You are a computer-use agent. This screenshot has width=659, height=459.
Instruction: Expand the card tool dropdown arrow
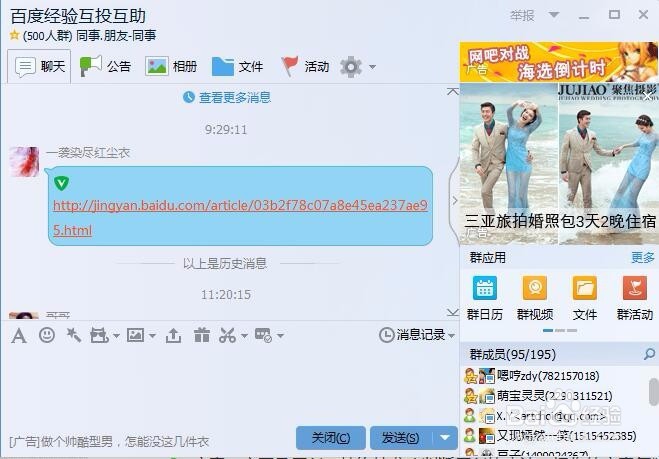click(x=280, y=336)
